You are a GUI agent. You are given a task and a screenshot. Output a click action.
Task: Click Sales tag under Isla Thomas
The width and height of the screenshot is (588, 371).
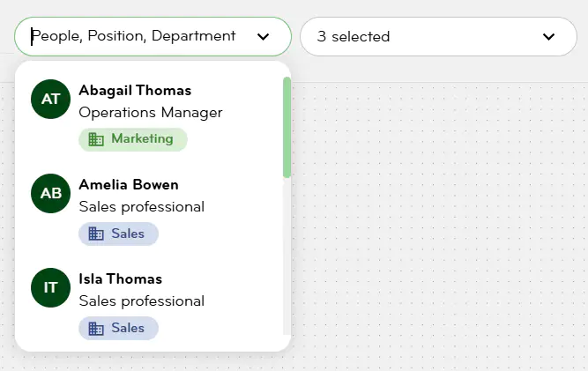[119, 328]
